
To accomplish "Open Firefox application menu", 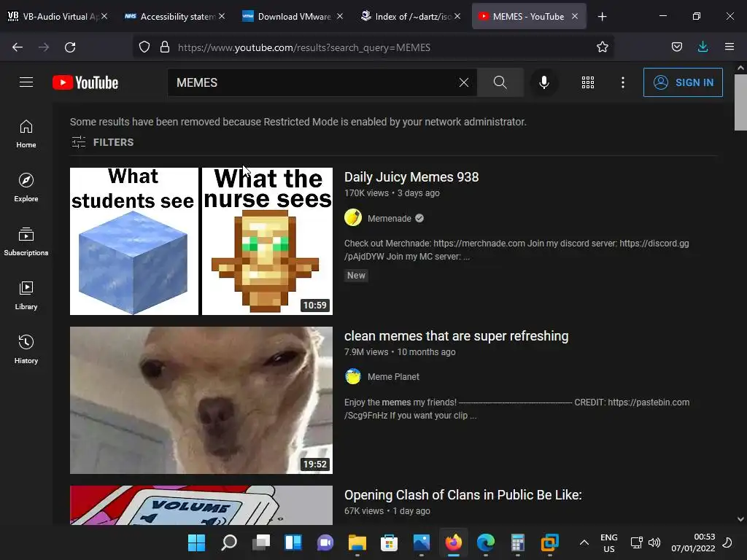I will 729,47.
